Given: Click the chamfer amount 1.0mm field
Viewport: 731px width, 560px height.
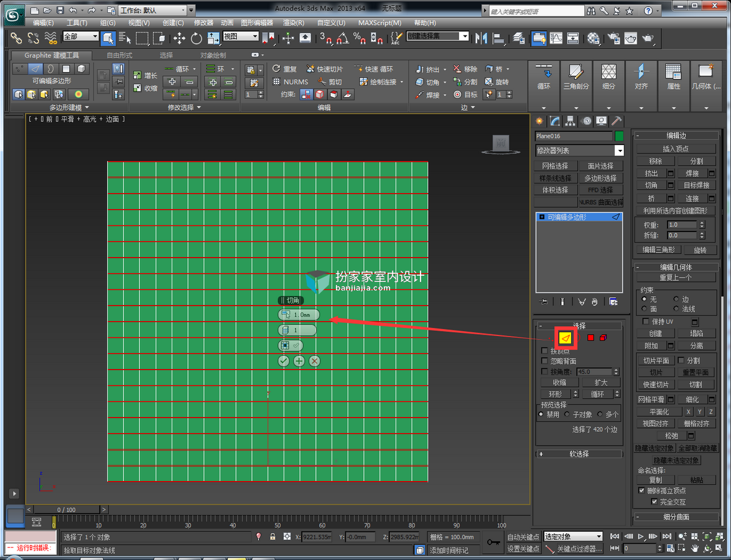Looking at the screenshot, I should (299, 315).
